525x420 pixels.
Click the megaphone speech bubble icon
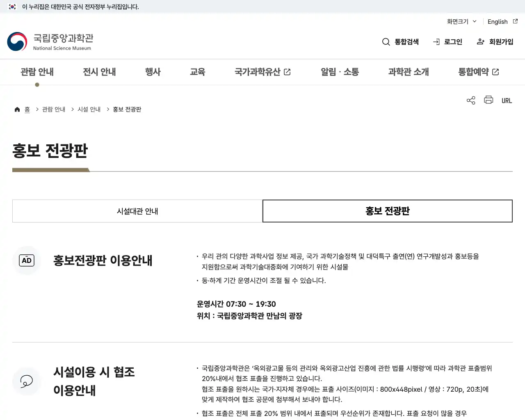[x=26, y=381]
